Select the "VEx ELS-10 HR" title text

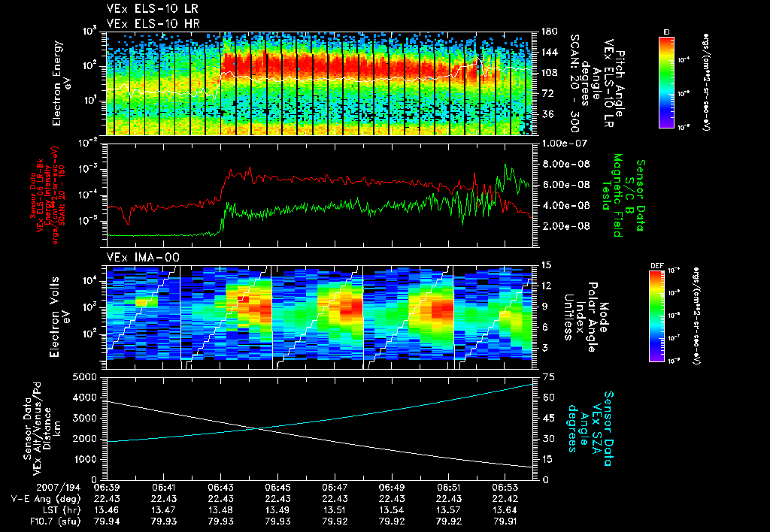[153, 23]
